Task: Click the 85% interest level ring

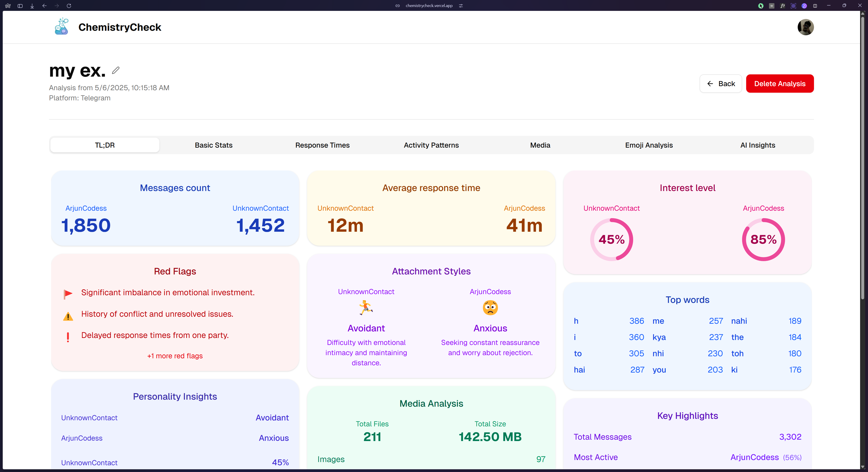Action: click(763, 240)
